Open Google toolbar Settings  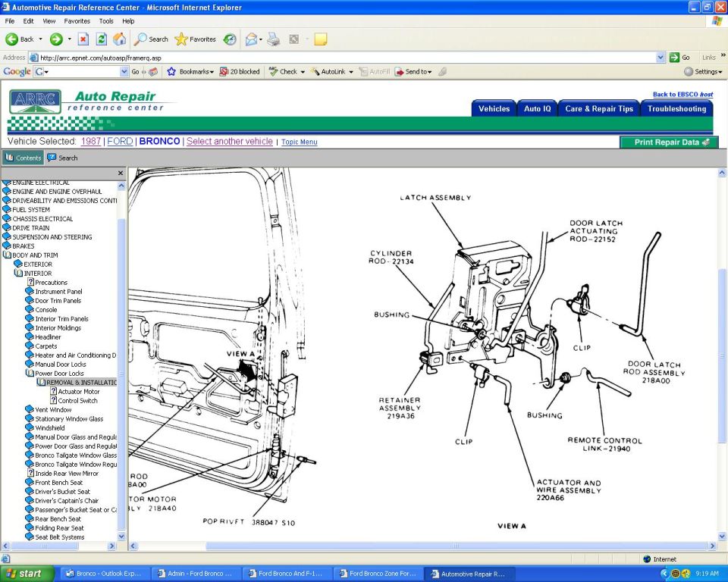coord(703,71)
